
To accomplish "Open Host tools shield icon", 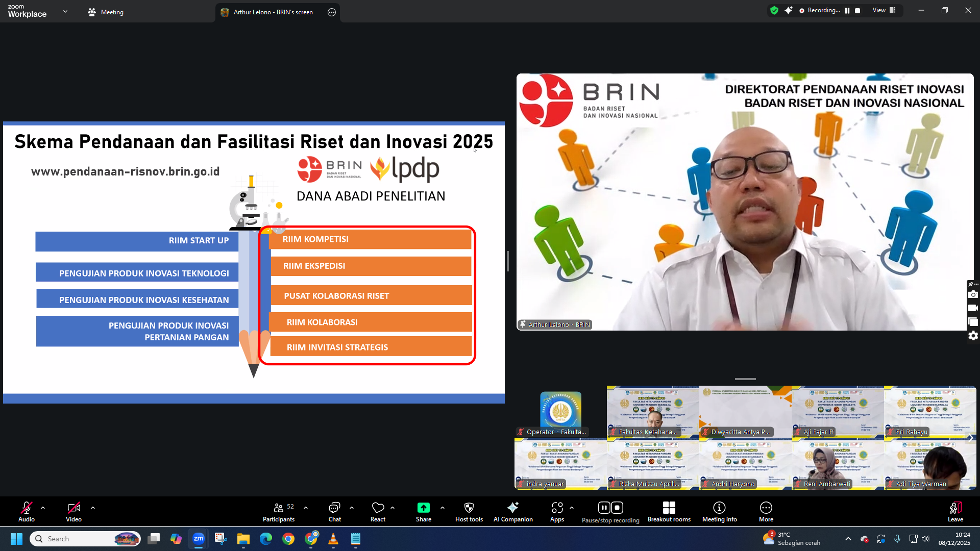I will point(469,508).
